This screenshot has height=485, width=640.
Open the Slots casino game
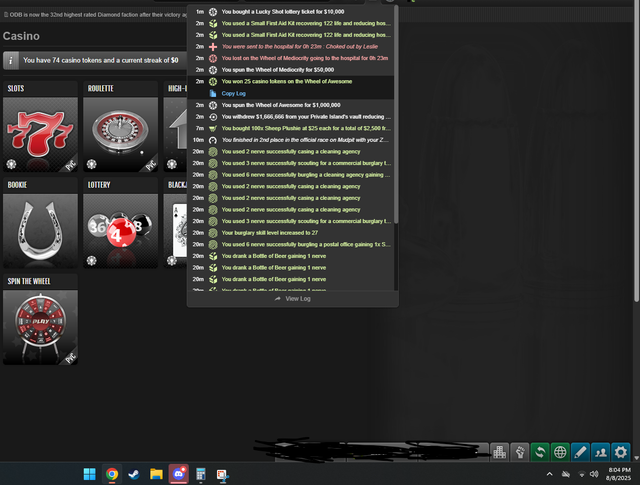coord(40,127)
